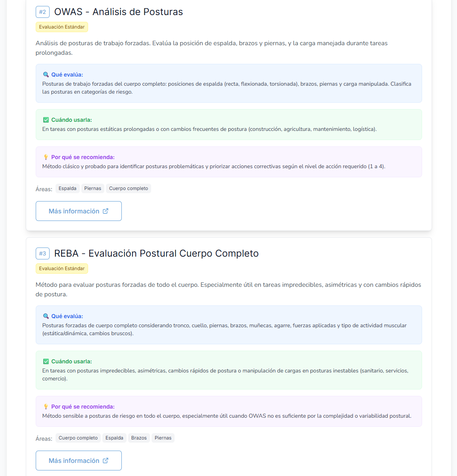This screenshot has height=476, width=457.
Task: Click the text starting 'En tareas con posturas impredecibles'
Action: [x=225, y=375]
